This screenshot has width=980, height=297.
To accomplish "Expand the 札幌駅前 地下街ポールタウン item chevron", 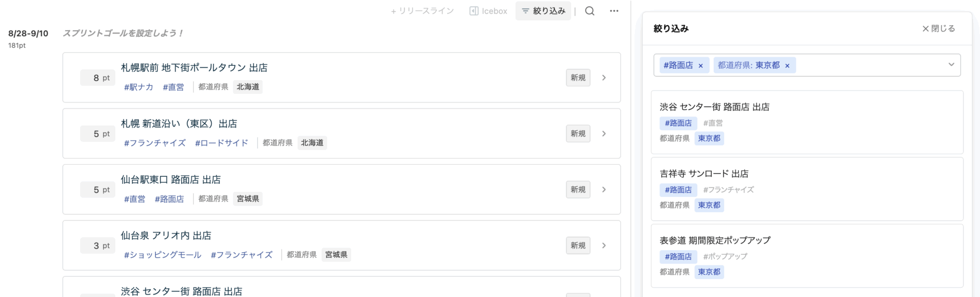I will (604, 78).
